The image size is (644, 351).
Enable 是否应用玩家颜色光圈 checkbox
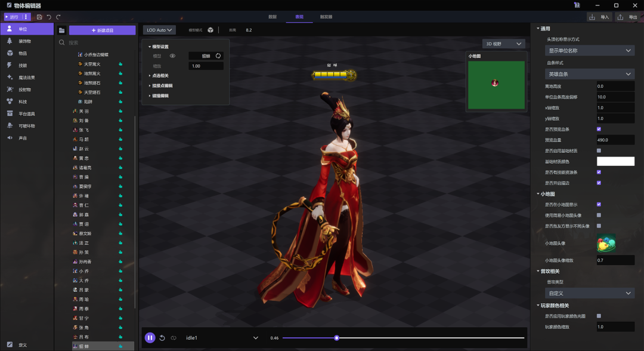[599, 316]
